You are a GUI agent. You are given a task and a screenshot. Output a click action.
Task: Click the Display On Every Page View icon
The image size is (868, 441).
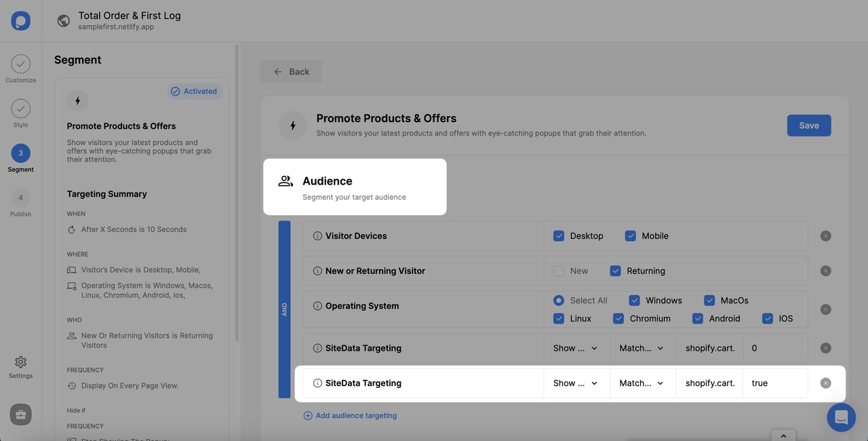pyautogui.click(x=72, y=386)
